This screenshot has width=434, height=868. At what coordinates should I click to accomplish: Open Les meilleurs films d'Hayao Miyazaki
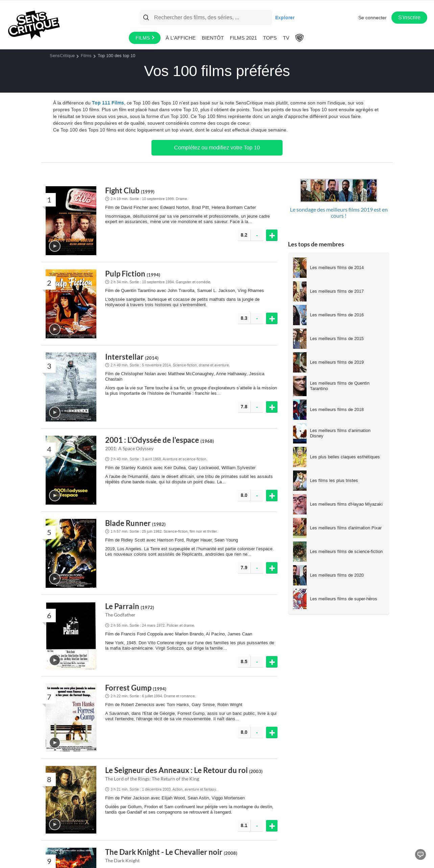pos(346,504)
